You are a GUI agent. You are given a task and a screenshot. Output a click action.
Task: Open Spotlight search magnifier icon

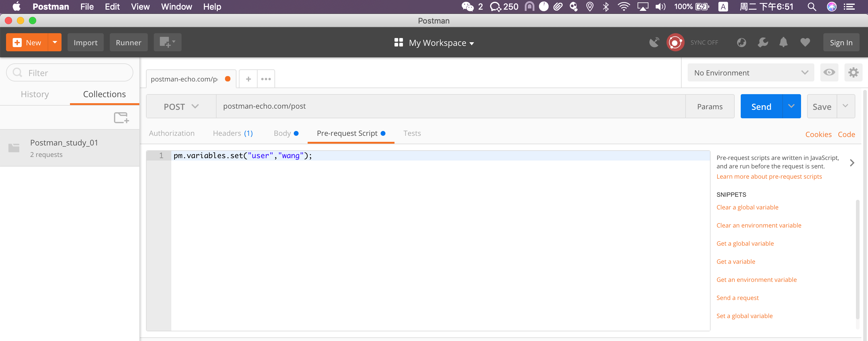[x=812, y=7]
